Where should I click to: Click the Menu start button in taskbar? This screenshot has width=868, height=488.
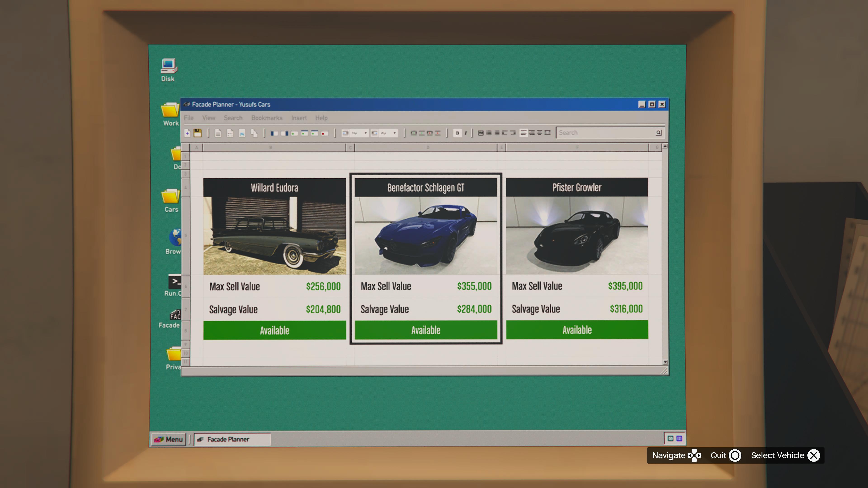(168, 439)
